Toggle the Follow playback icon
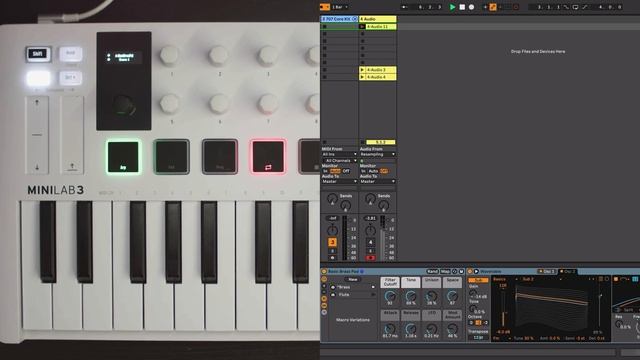The width and height of the screenshot is (640, 360). point(404,7)
